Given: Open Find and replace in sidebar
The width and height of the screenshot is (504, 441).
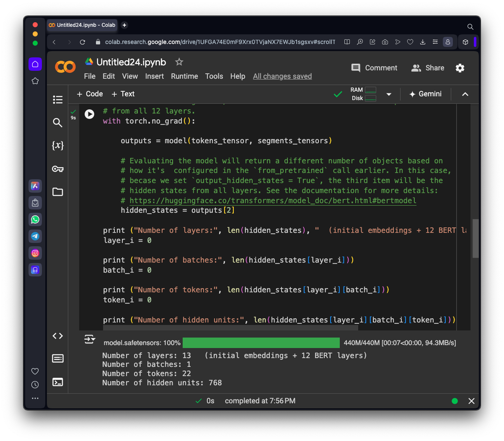Looking at the screenshot, I should coord(58,123).
